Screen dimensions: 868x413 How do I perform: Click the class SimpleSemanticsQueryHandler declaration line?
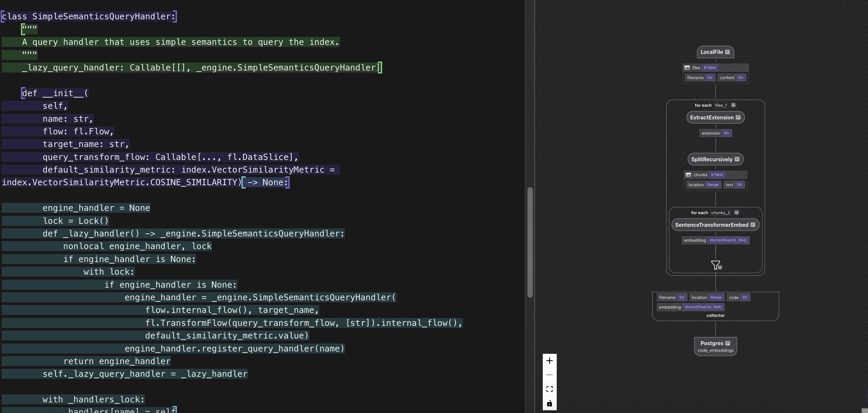pyautogui.click(x=88, y=17)
